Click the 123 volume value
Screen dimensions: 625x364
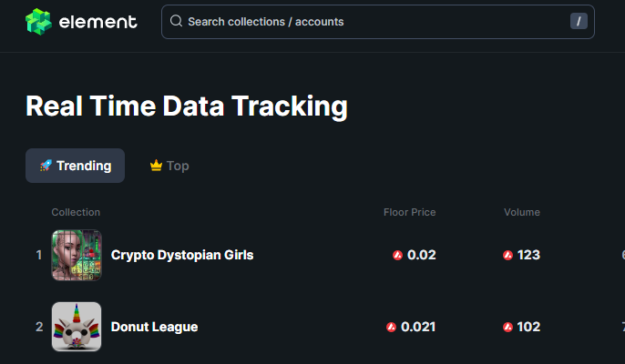(x=528, y=255)
